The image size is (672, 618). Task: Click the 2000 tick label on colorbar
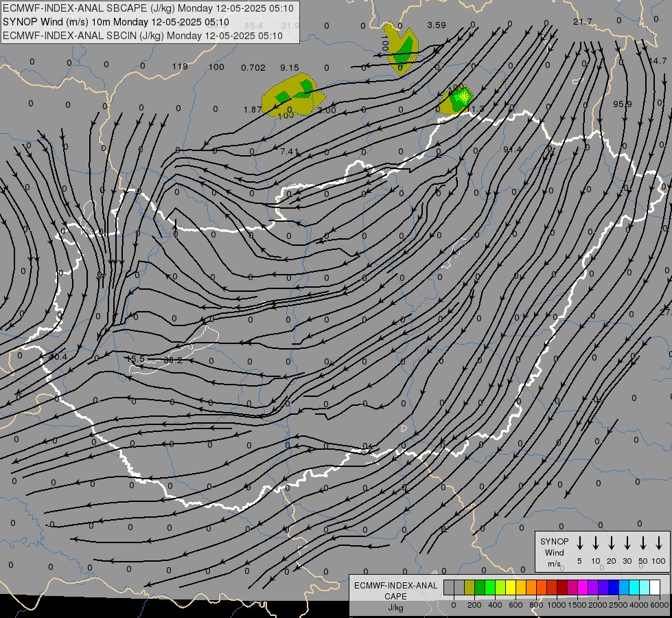pyautogui.click(x=598, y=605)
